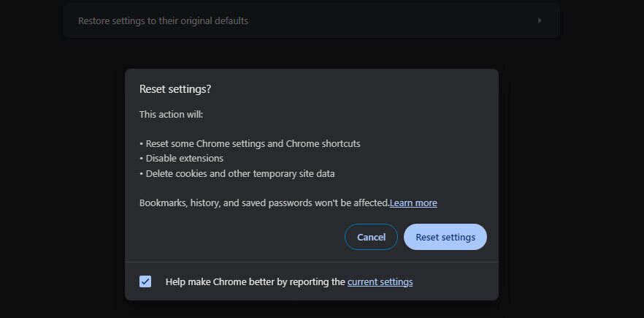This screenshot has width=644, height=318.
Task: Click the "Disable extensions" bullet line
Action: 184,158
